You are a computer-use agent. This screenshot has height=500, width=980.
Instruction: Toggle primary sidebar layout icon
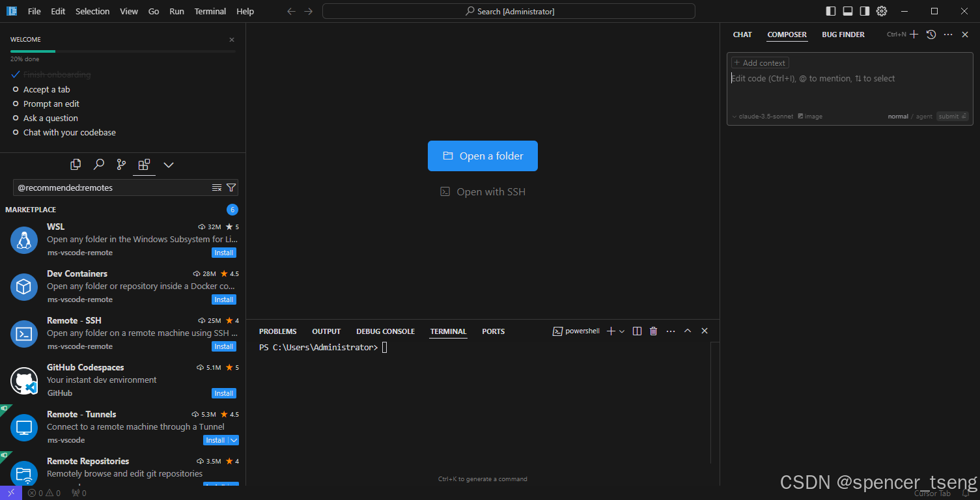(x=831, y=11)
